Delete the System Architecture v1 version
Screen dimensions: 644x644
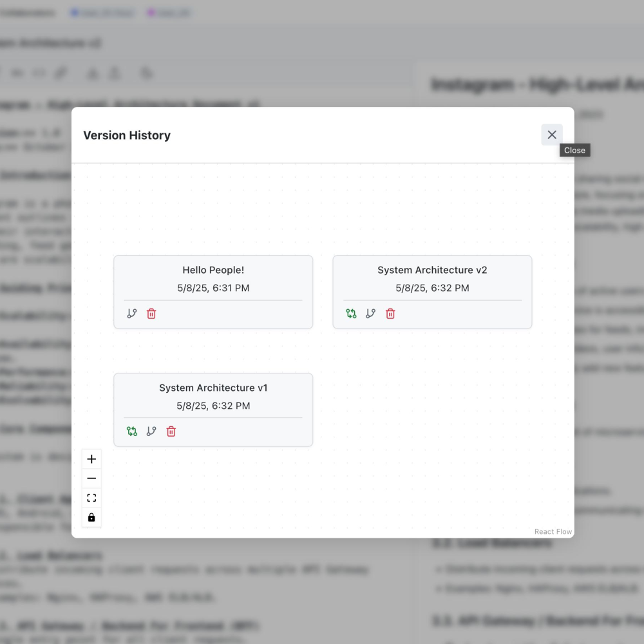[x=171, y=431]
